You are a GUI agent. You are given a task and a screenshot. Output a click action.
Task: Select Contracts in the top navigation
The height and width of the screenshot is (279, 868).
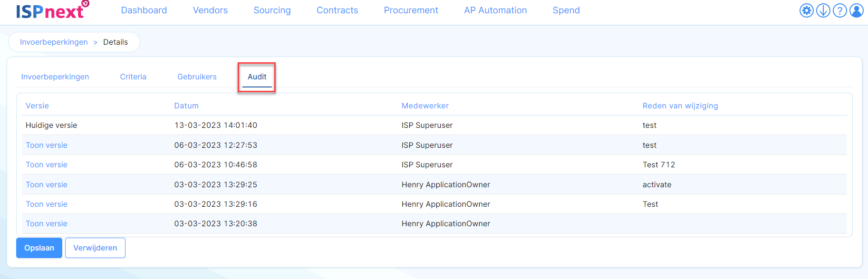pos(337,10)
